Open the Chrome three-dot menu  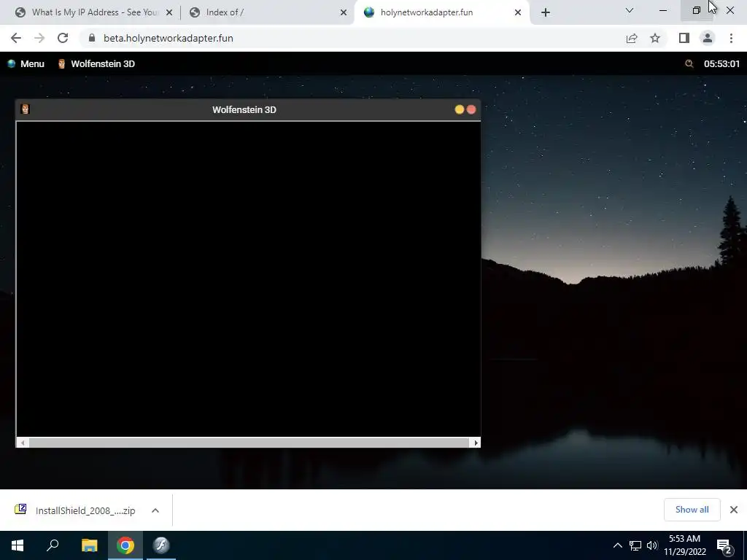click(x=731, y=38)
